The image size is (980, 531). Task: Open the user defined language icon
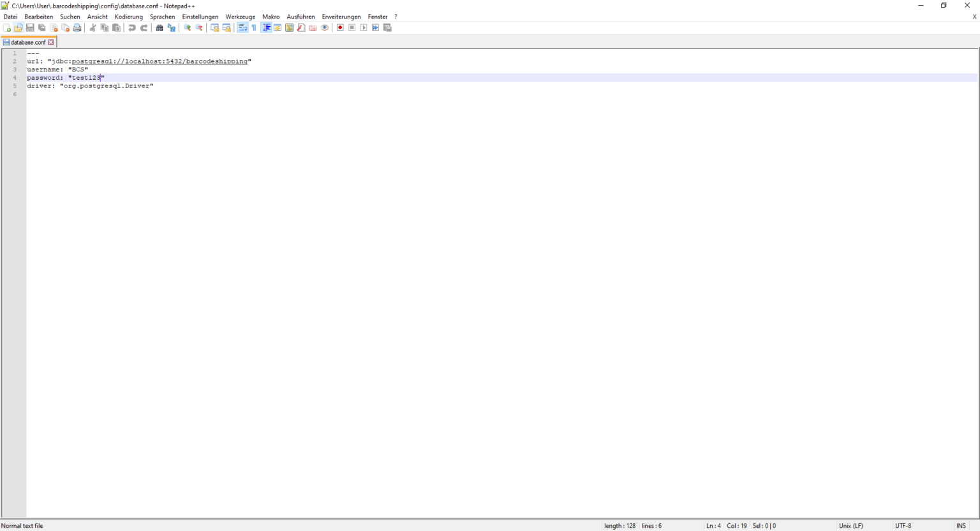point(278,28)
